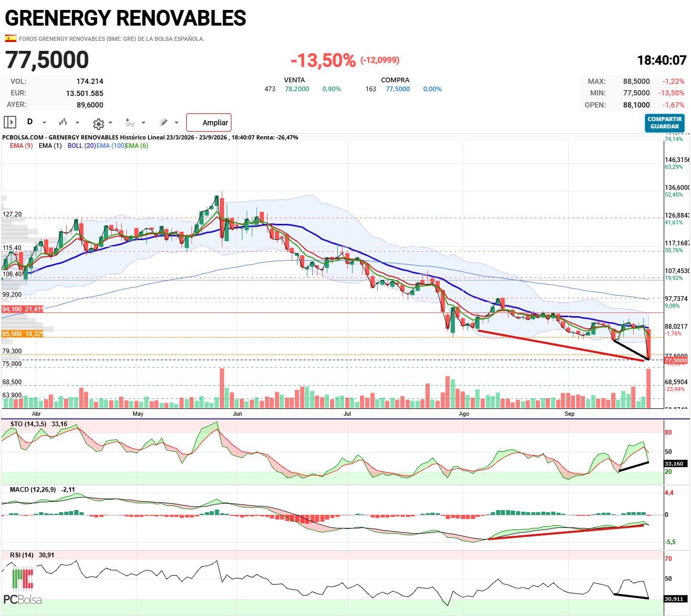
Task: Click the MAX value 88,5000
Action: [x=636, y=81]
